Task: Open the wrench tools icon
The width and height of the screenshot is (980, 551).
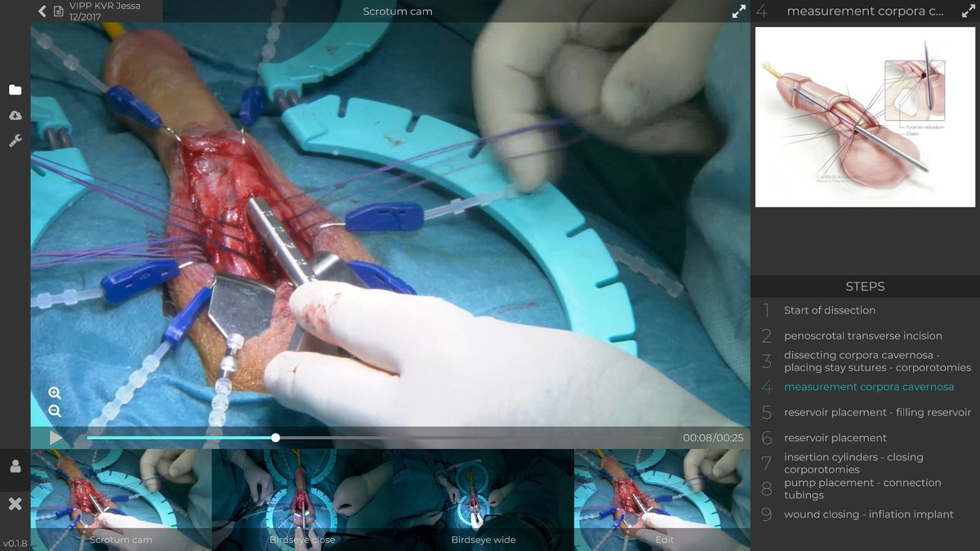Action: [15, 140]
